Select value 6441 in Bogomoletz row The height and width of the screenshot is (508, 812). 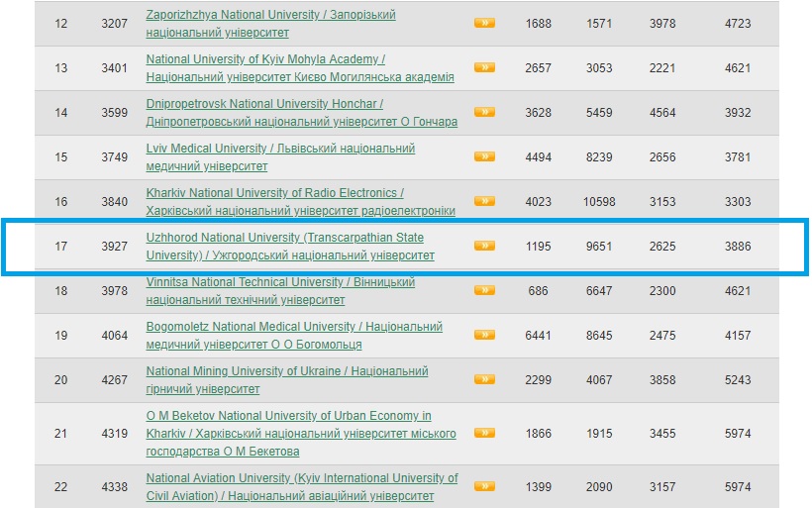tap(538, 336)
